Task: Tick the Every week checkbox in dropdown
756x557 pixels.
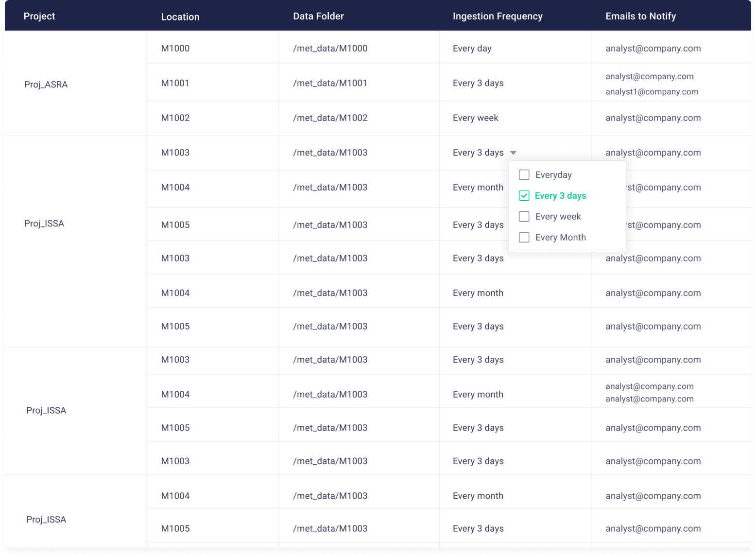Action: tap(524, 217)
